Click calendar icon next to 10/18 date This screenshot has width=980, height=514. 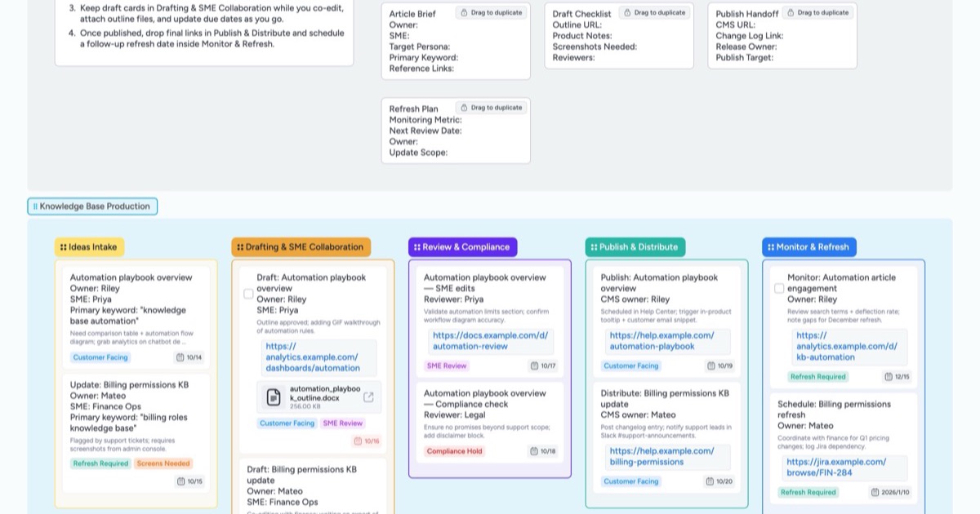[534, 451]
